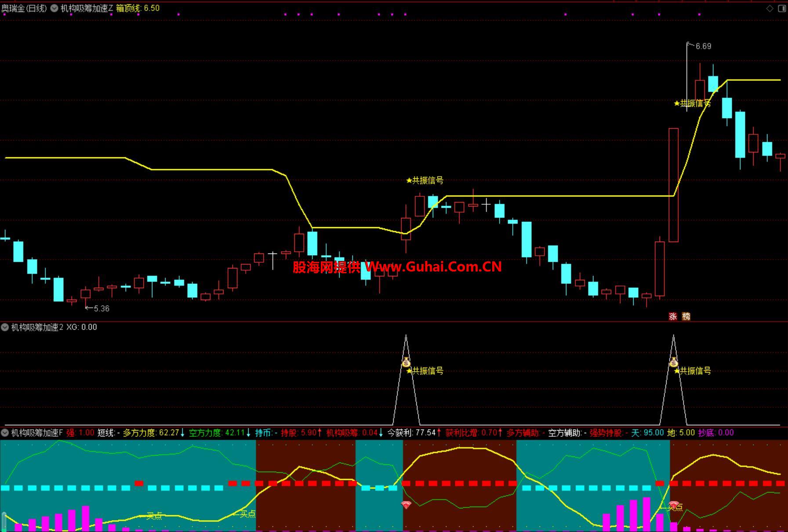Click the 榜 badge icon
This screenshot has height=532, width=788.
tap(686, 316)
